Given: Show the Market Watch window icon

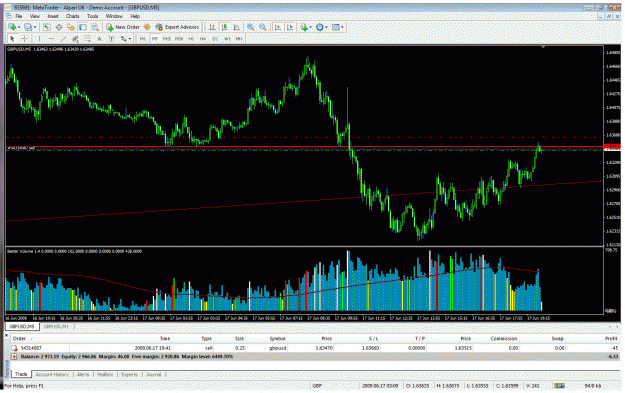Looking at the screenshot, I should click(47, 27).
